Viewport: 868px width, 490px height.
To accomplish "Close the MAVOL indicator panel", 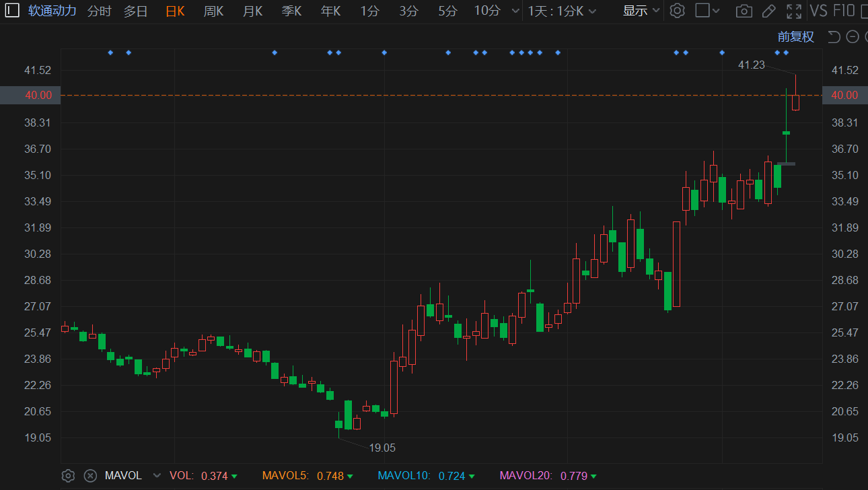I will [90, 476].
